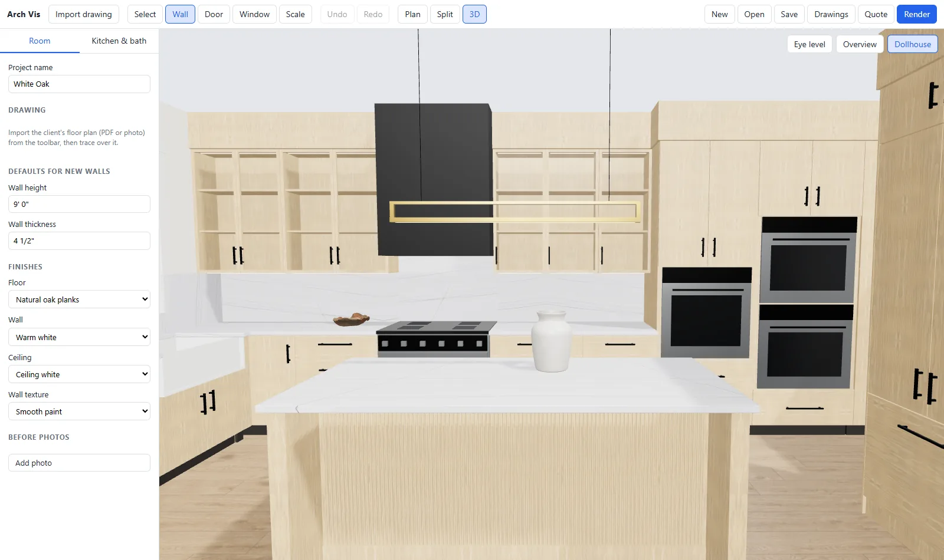Select the cooktop range in the 3D view
This screenshot has height=560, width=944.
[435, 339]
